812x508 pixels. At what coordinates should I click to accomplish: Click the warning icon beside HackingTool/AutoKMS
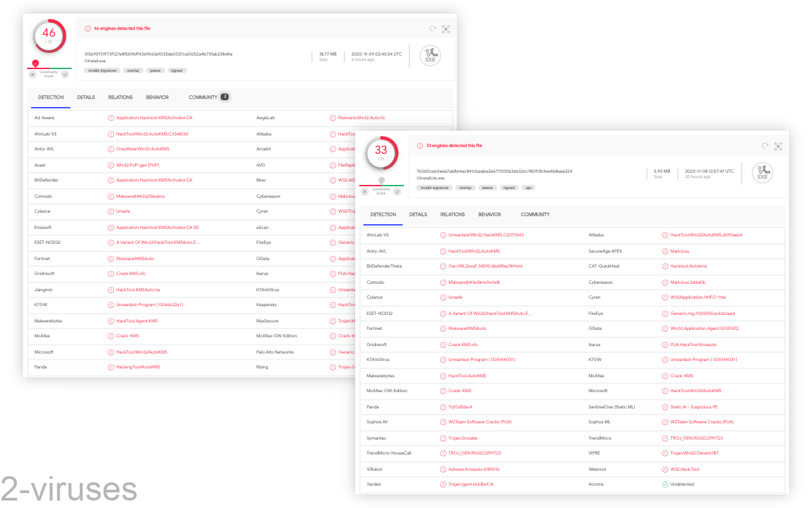[111, 367]
